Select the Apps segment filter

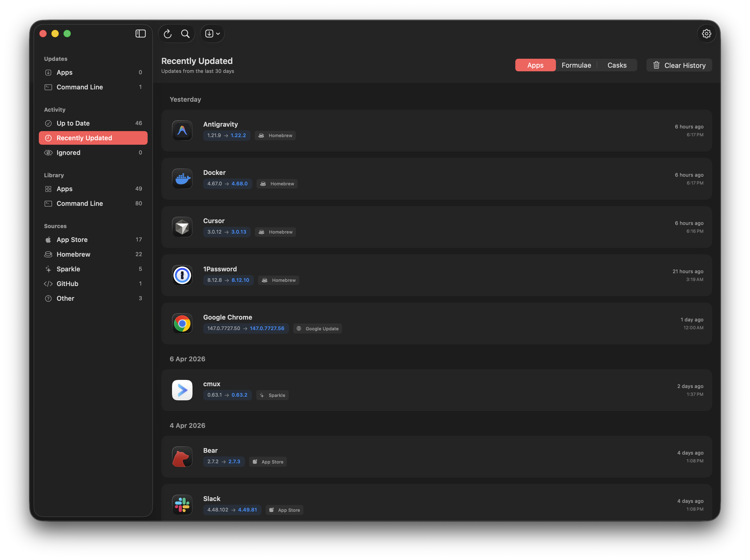click(535, 65)
